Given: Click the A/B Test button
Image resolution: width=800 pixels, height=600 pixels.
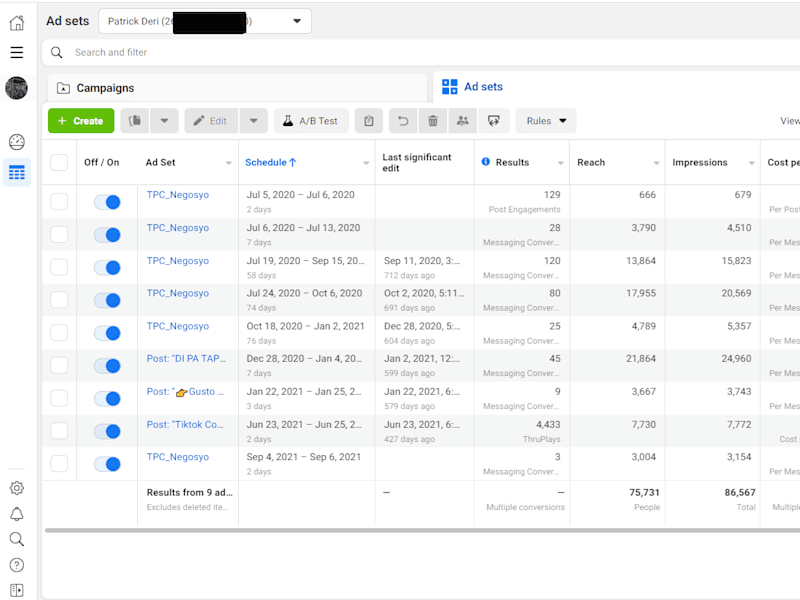Looking at the screenshot, I should [x=311, y=121].
